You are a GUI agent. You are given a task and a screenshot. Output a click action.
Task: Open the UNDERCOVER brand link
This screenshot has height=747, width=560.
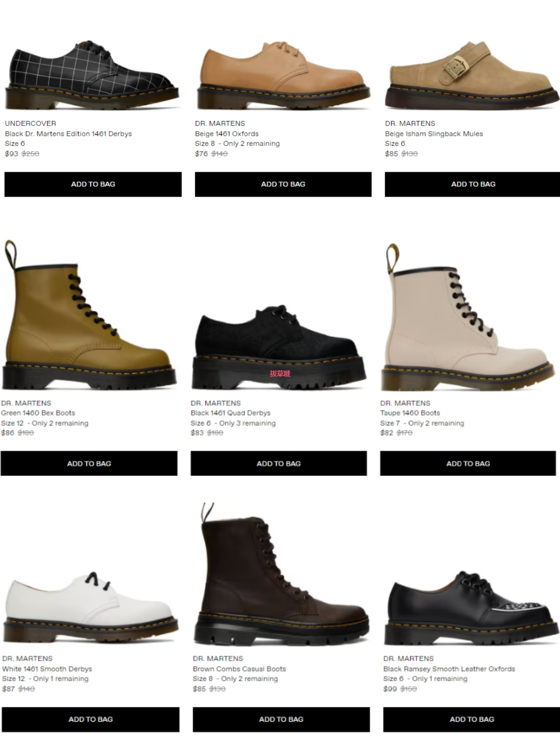(30, 123)
